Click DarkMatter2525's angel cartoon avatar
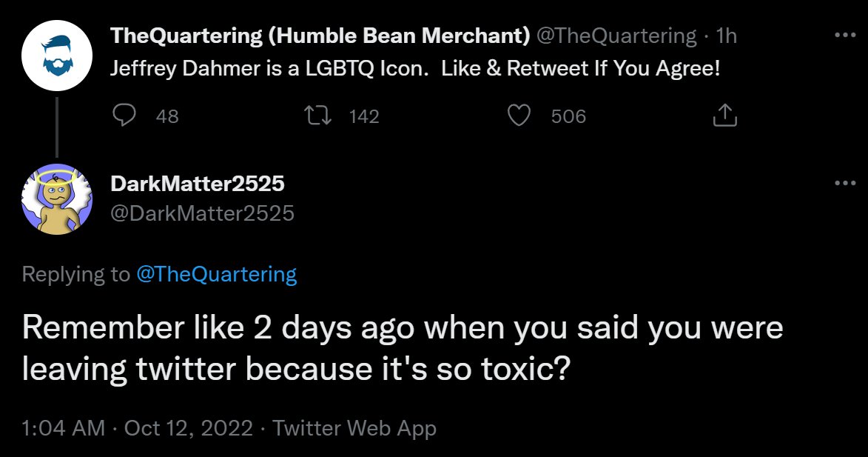The image size is (868, 457). coord(57,199)
